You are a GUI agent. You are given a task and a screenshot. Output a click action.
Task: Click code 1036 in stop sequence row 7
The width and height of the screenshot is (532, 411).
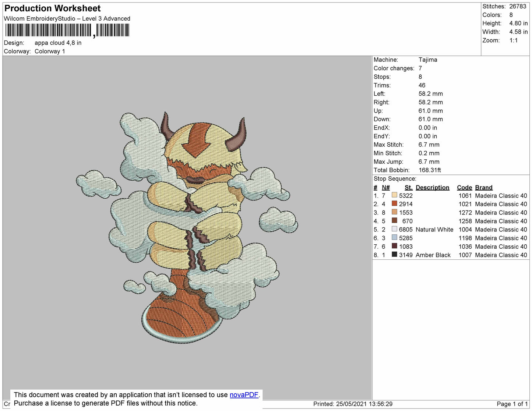click(x=465, y=246)
